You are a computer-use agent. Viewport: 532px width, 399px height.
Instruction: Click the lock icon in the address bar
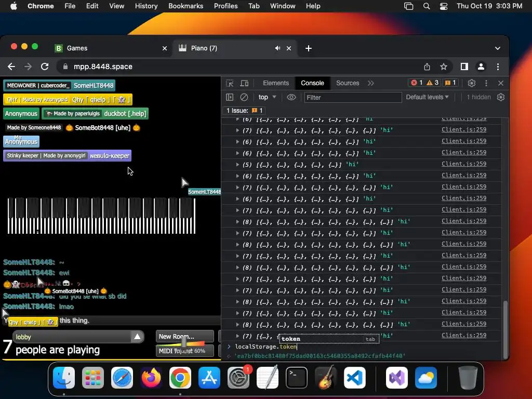click(65, 66)
